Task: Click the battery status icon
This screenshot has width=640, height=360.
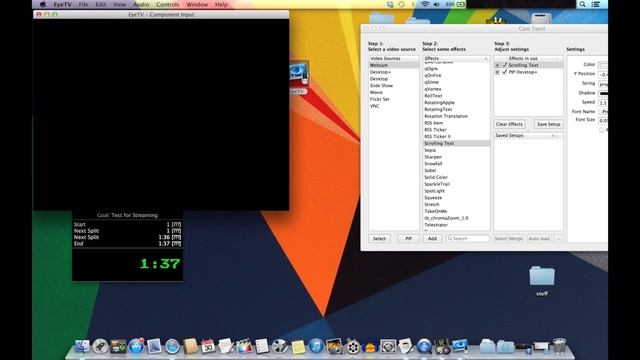Action: pyautogui.click(x=461, y=4)
